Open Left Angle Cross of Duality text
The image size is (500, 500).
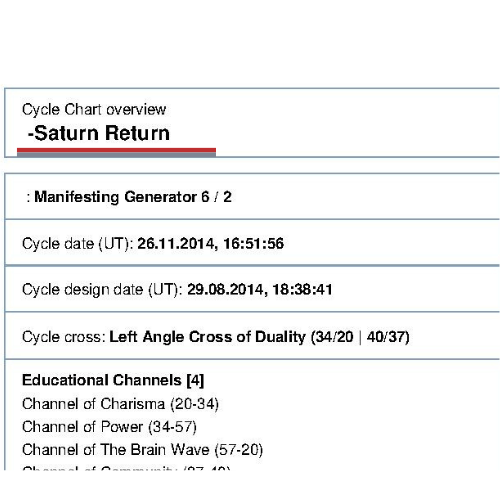[x=207, y=337]
